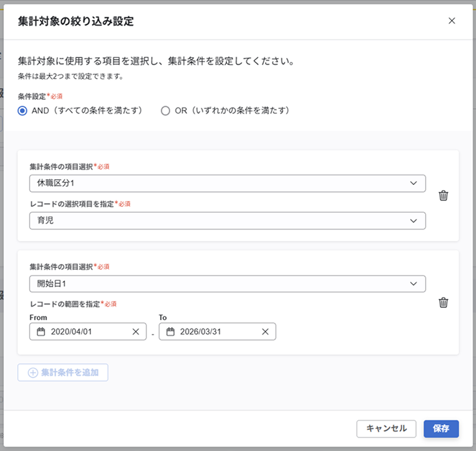Delete the 休職区分1 condition with trash icon
The width and height of the screenshot is (476, 451).
click(443, 195)
